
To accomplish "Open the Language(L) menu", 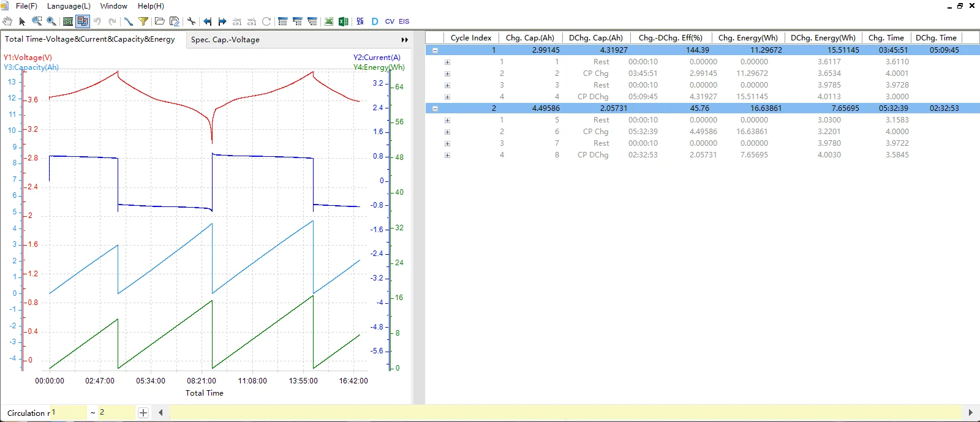I will point(69,6).
